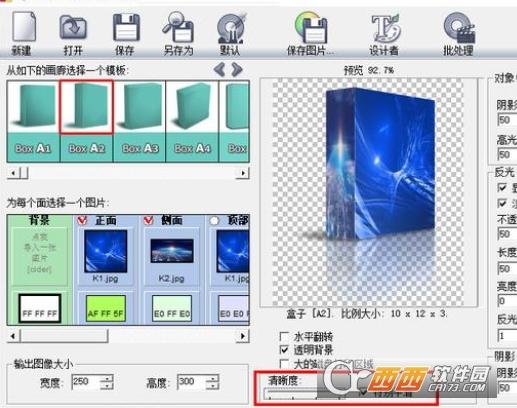The width and height of the screenshot is (517, 408).
Task: Select the Box A3 template
Action: (x=139, y=121)
